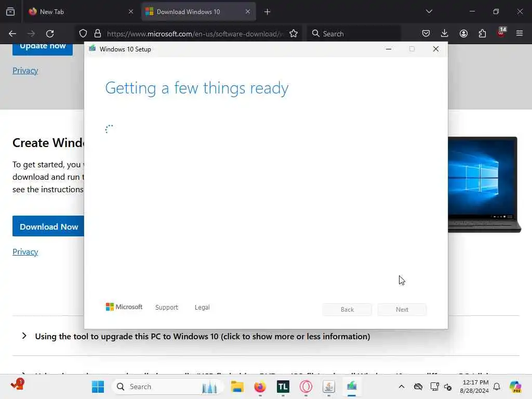This screenshot has width=532, height=399.
Task: Click the Update now button on webpage
Action: pyautogui.click(x=43, y=48)
